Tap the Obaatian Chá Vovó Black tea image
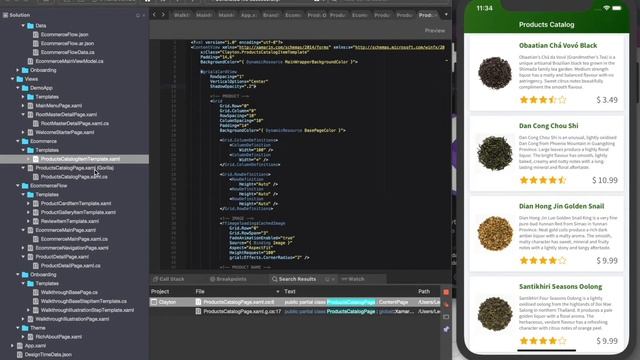 pos(495,73)
